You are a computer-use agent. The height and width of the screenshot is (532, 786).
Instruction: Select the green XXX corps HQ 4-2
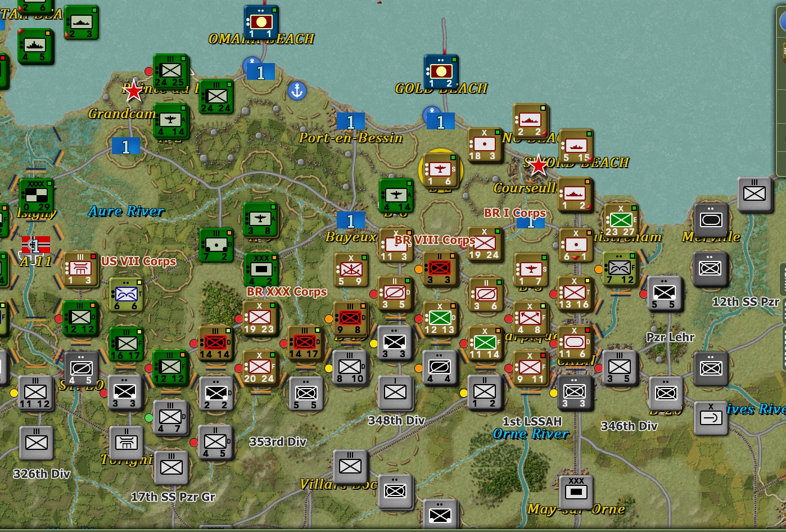pos(261,270)
